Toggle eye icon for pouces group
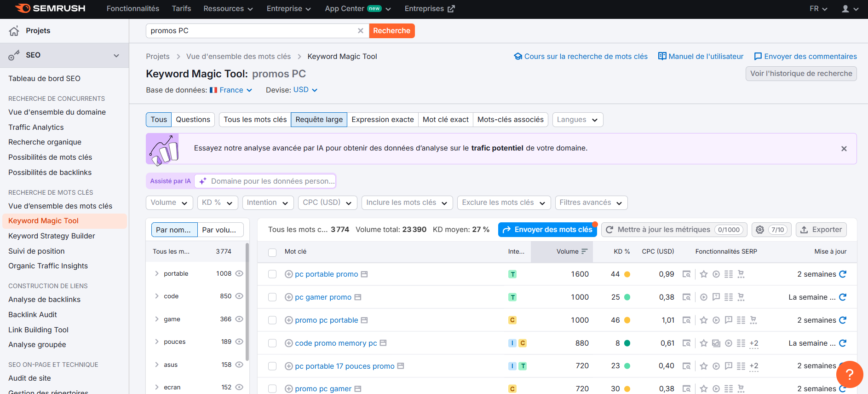868x394 pixels. [x=239, y=342]
